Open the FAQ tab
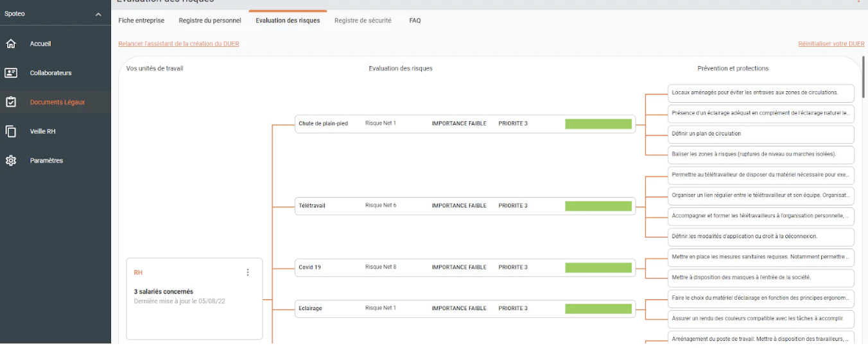The height and width of the screenshot is (348, 868). (x=415, y=21)
